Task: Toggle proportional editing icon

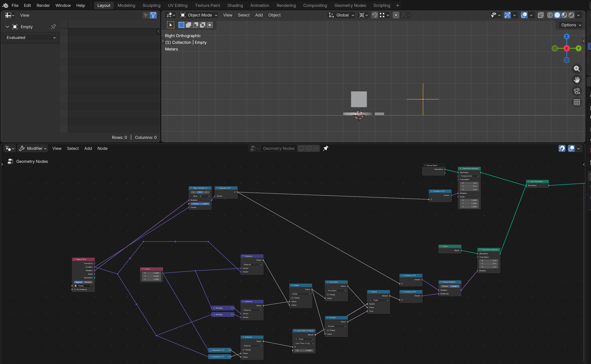Action: pos(396,15)
